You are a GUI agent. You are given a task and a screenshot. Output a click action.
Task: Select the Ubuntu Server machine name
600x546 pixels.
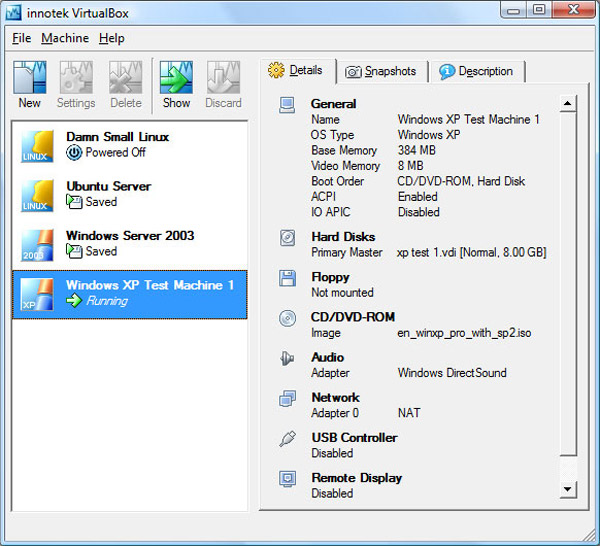click(109, 186)
